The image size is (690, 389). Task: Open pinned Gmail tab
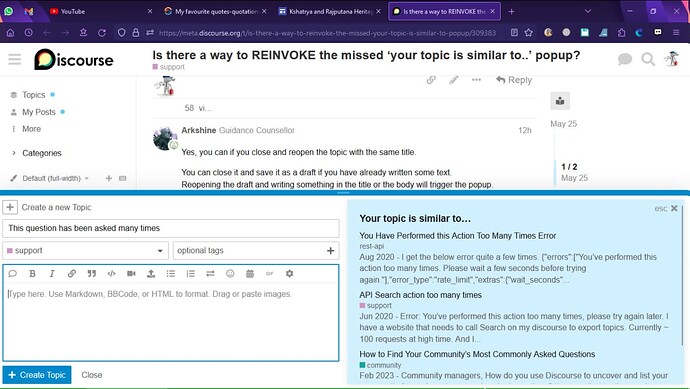coord(29,11)
